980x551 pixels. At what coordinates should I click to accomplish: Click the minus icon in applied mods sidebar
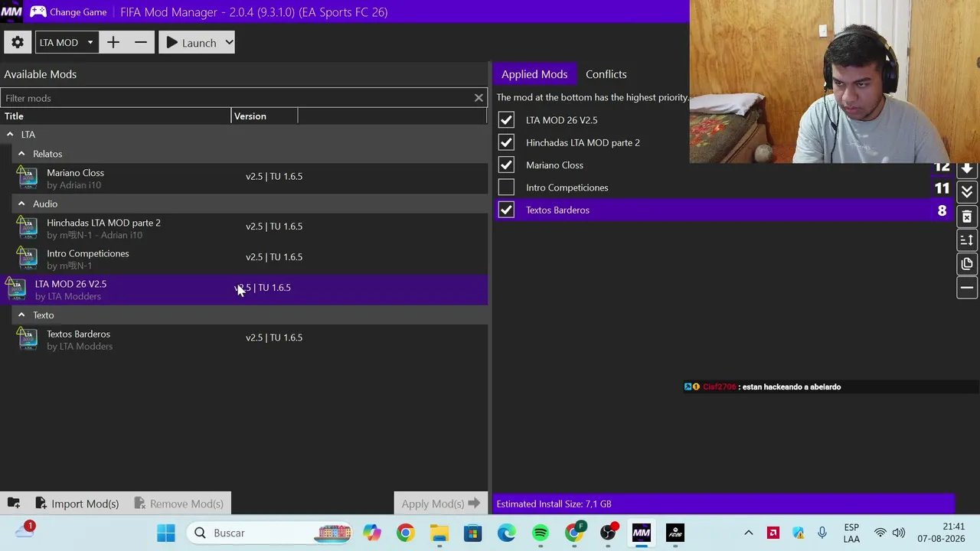tap(967, 288)
